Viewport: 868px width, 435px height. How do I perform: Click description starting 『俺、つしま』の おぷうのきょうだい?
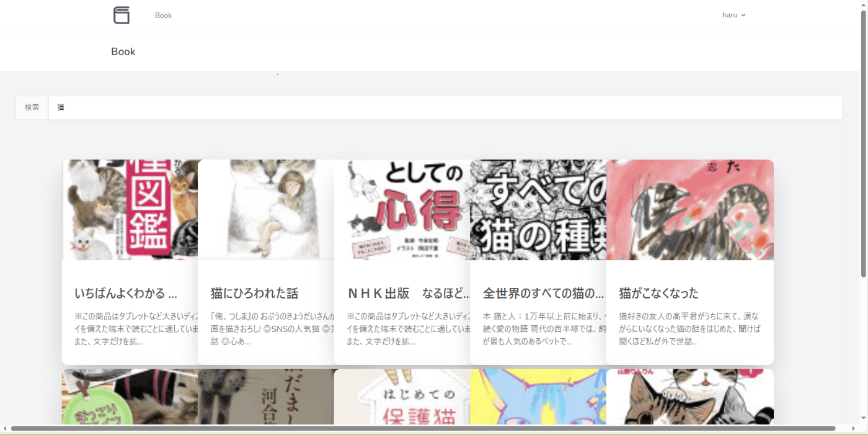pyautogui.click(x=272, y=329)
